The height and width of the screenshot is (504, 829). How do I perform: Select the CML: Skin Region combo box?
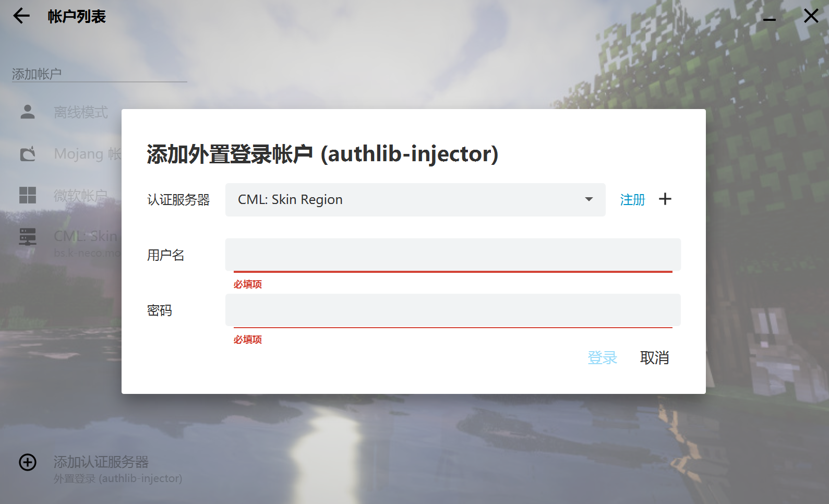pos(407,200)
